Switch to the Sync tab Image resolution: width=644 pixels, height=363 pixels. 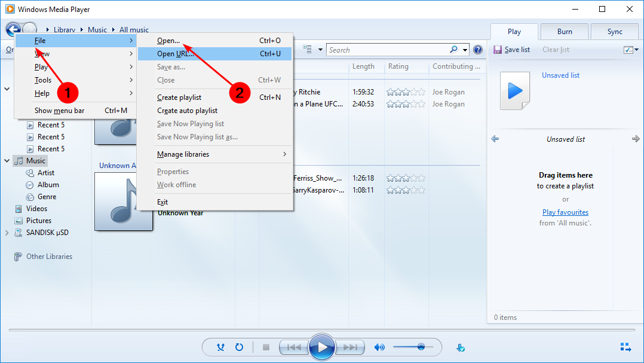(614, 32)
